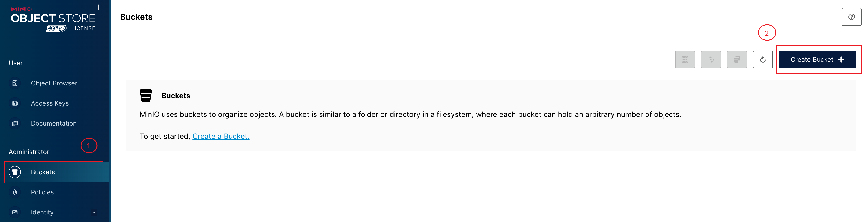Image resolution: width=868 pixels, height=222 pixels.
Task: Click the Access Keys sidebar icon
Action: [15, 103]
